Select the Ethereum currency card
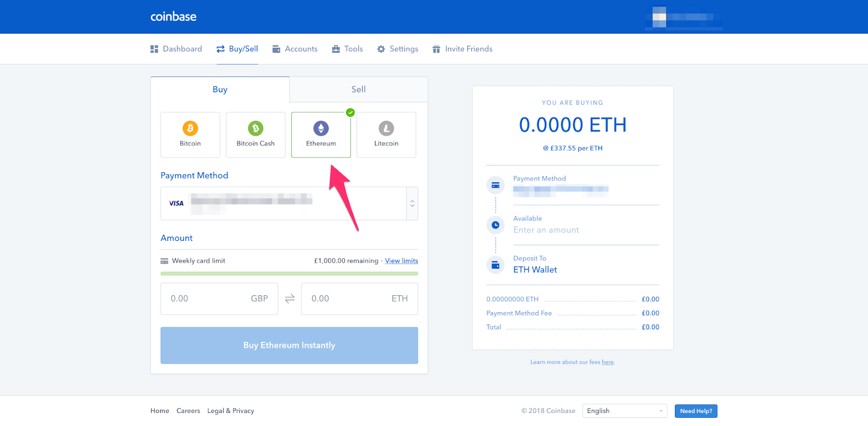 321,135
